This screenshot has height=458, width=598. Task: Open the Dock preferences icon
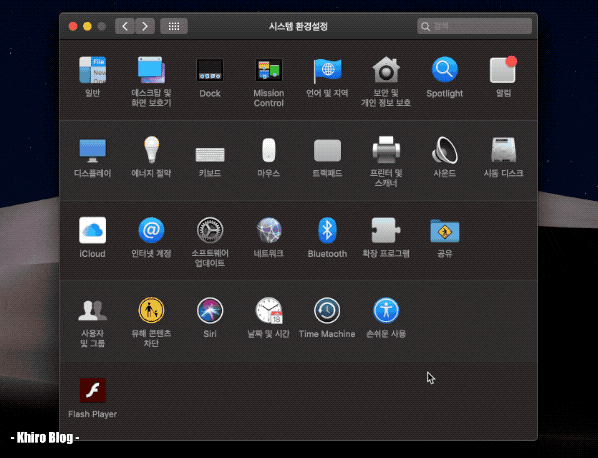[x=210, y=70]
